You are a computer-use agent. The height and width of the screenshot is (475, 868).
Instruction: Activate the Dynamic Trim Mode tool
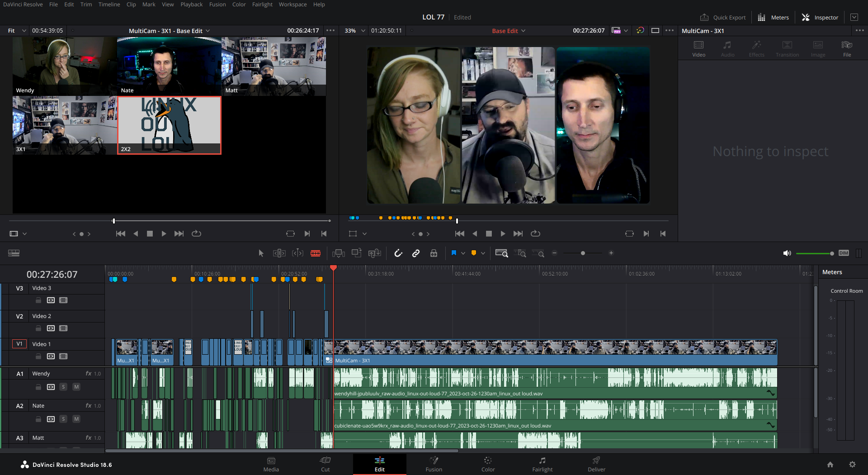(297, 253)
